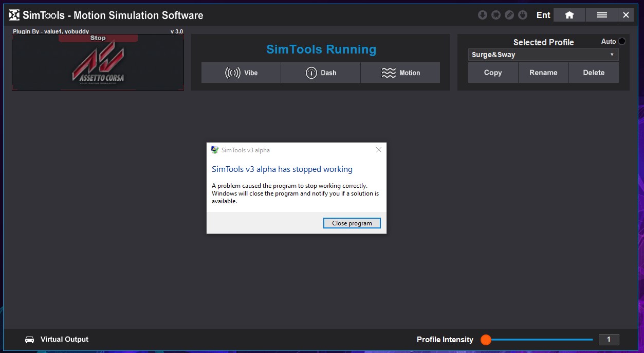Click the Virtual Output car icon

(30, 340)
